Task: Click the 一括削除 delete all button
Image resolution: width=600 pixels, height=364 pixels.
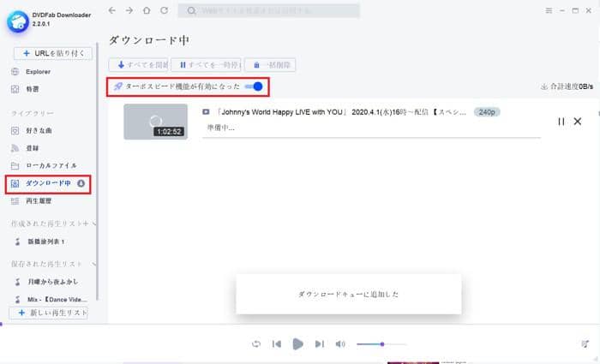Action: tap(270, 65)
